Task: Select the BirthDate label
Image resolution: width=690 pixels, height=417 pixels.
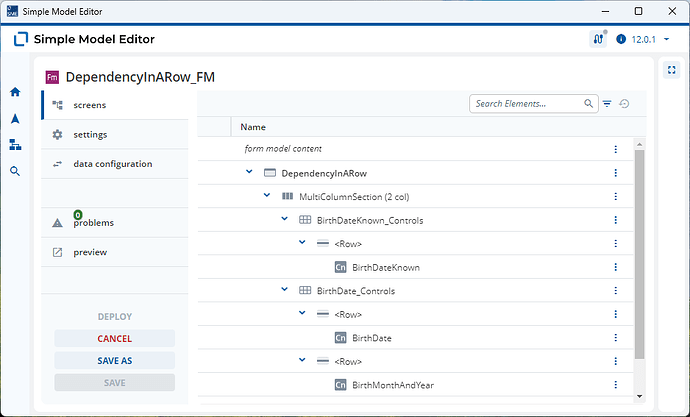Action: click(372, 338)
